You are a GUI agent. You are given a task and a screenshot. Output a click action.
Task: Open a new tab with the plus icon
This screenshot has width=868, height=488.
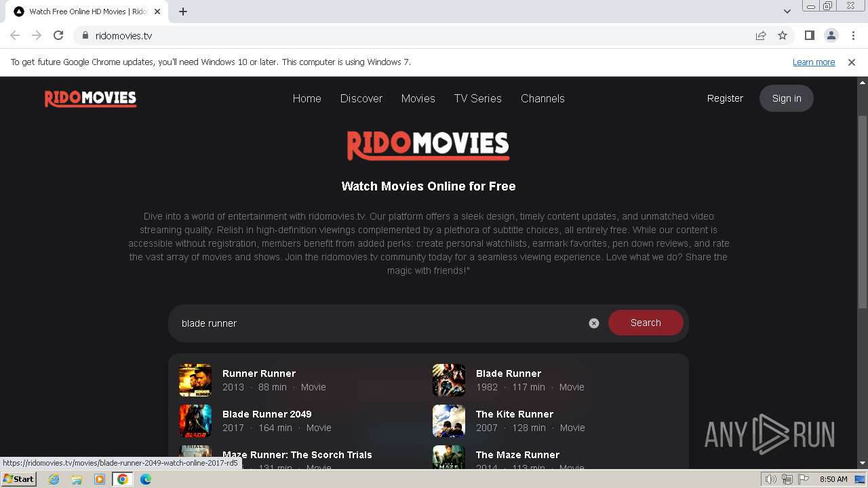coord(183,12)
